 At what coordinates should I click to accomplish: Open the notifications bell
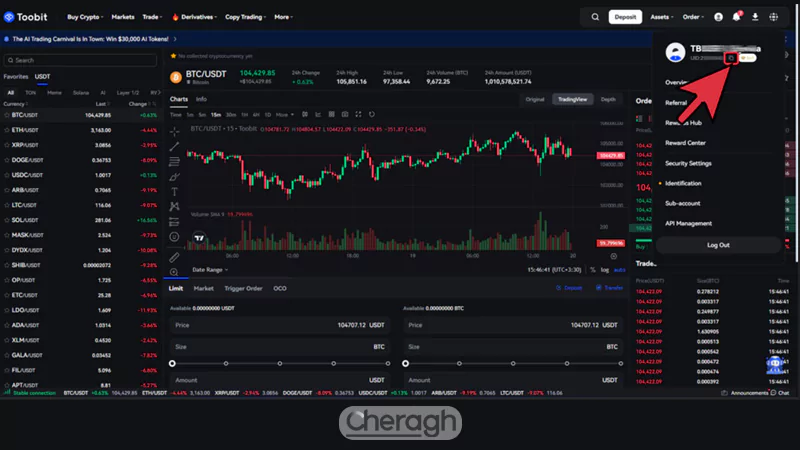[x=737, y=17]
